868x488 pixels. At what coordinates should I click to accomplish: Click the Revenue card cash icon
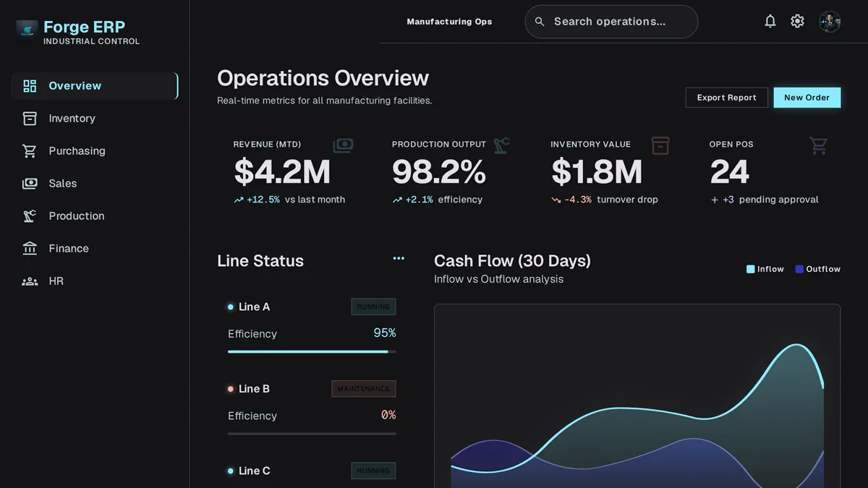point(343,145)
